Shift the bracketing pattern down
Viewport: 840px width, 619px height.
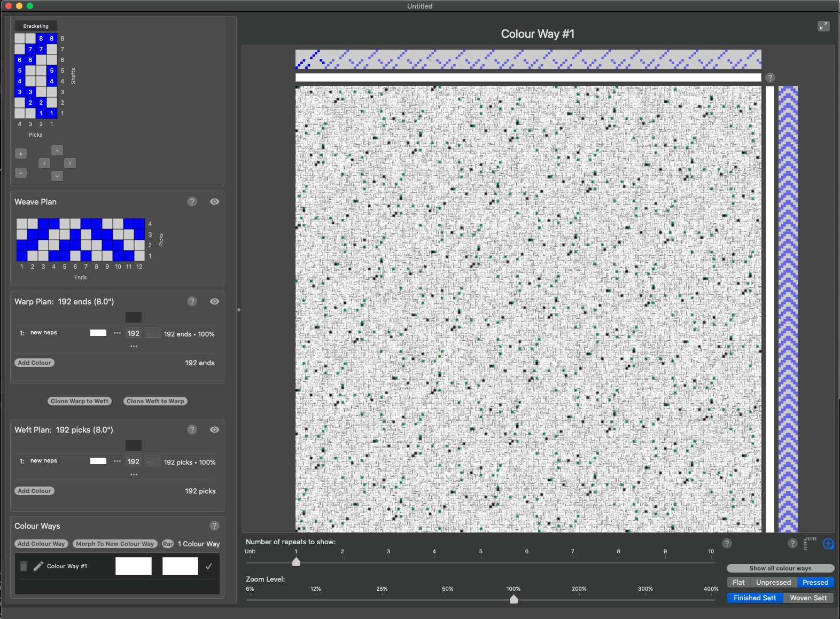click(57, 176)
